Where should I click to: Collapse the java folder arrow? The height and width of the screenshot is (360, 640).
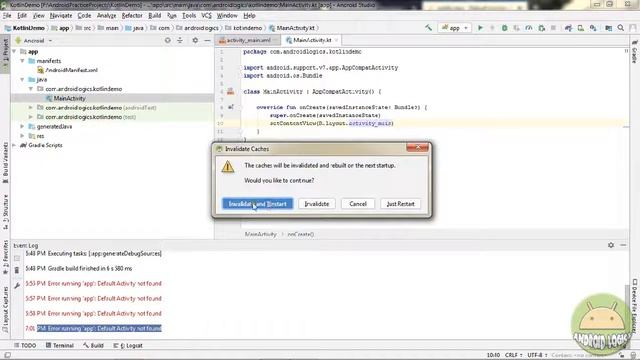coord(22,80)
